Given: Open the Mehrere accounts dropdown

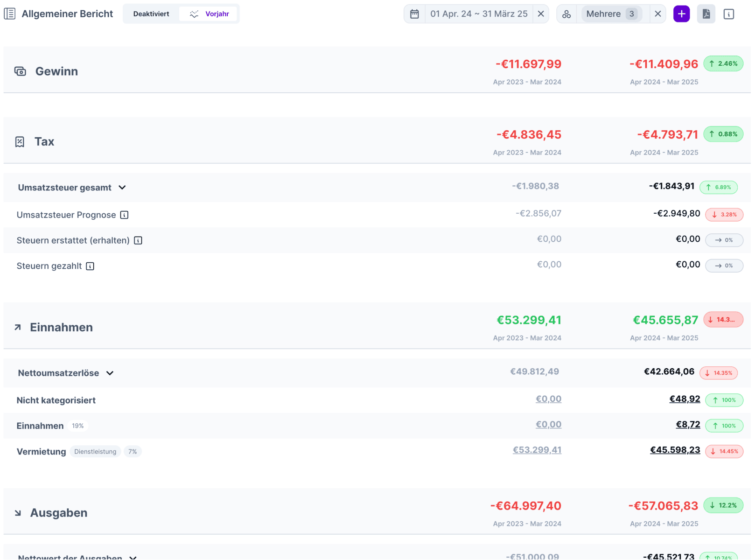Looking at the screenshot, I should [x=611, y=14].
